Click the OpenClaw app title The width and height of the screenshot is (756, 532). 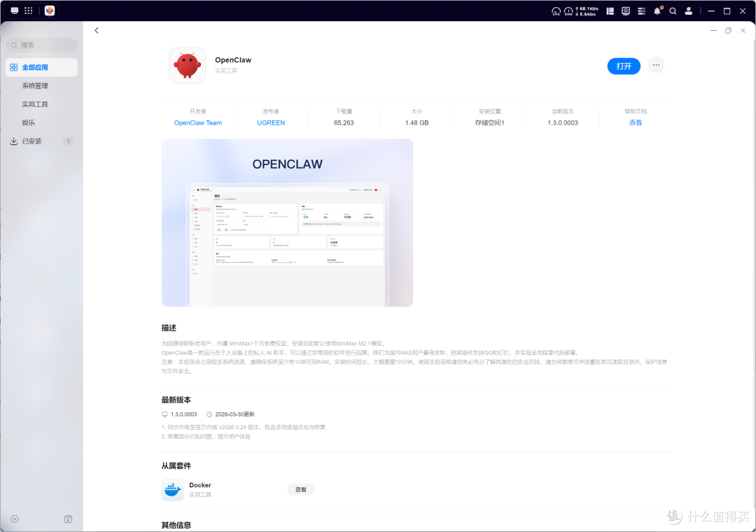click(233, 59)
